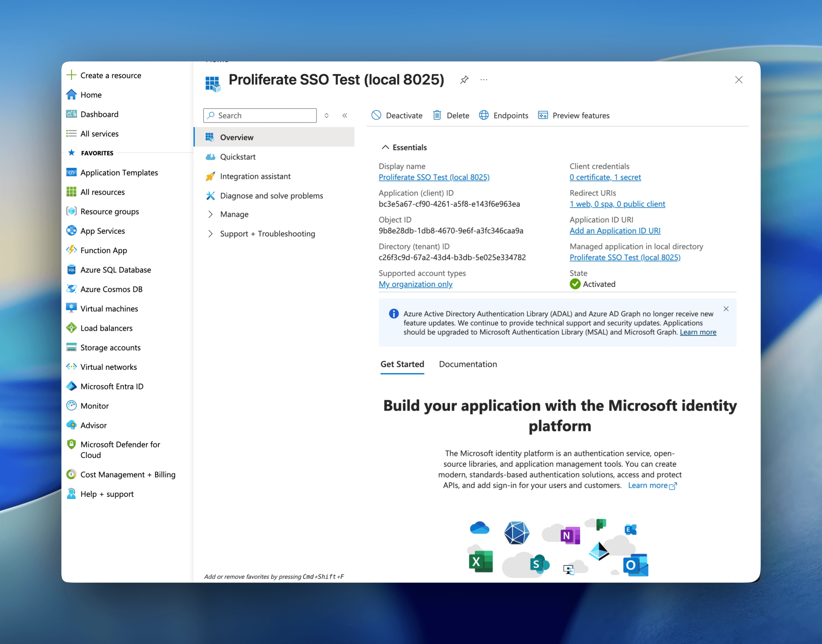Click the FAVORITES star icon
Viewport: 822px width, 644px height.
pos(71,153)
